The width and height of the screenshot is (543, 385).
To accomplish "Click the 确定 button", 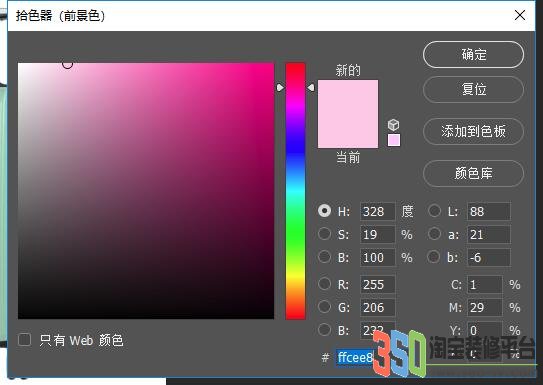I will coord(473,55).
